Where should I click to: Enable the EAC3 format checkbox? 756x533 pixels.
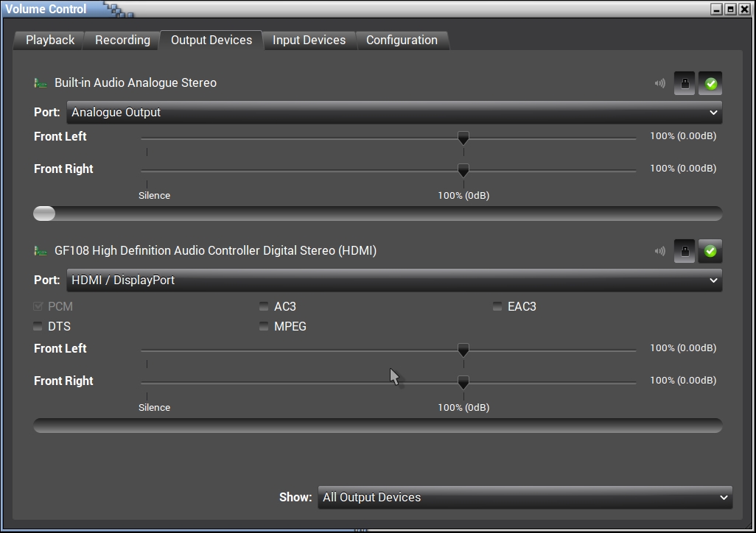[x=497, y=306]
